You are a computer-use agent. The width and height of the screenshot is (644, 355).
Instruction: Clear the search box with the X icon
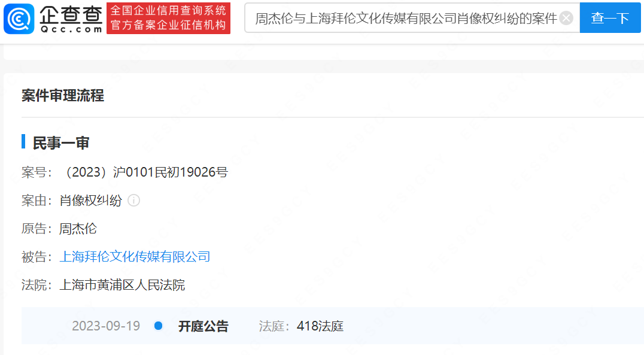[x=566, y=18]
